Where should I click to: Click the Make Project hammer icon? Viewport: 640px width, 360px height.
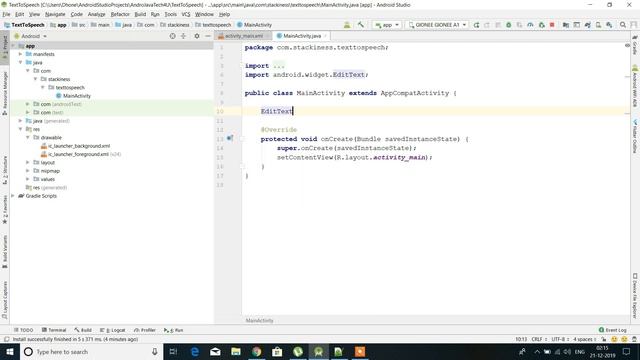click(x=360, y=25)
